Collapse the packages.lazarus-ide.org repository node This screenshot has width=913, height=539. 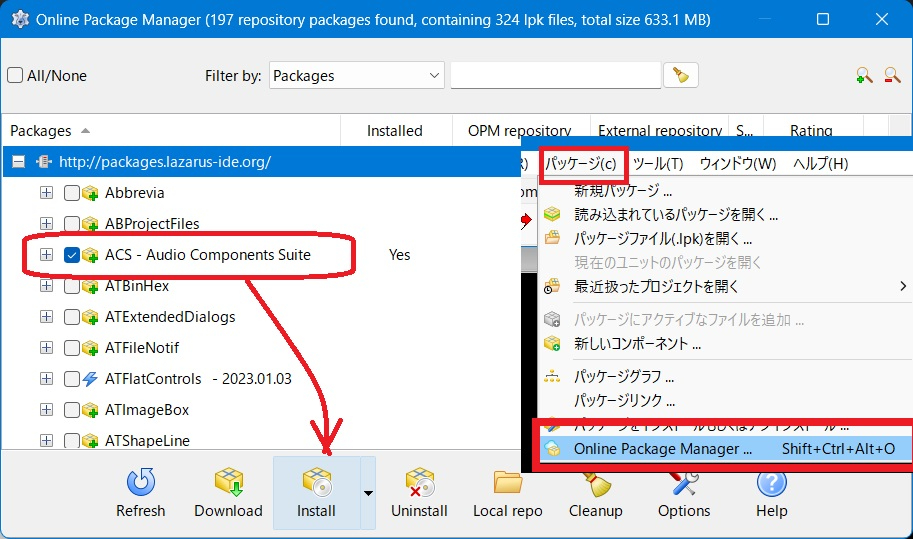click(19, 162)
